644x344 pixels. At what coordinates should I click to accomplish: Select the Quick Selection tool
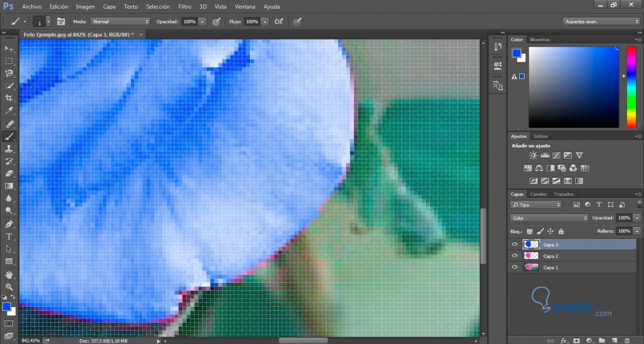point(9,86)
